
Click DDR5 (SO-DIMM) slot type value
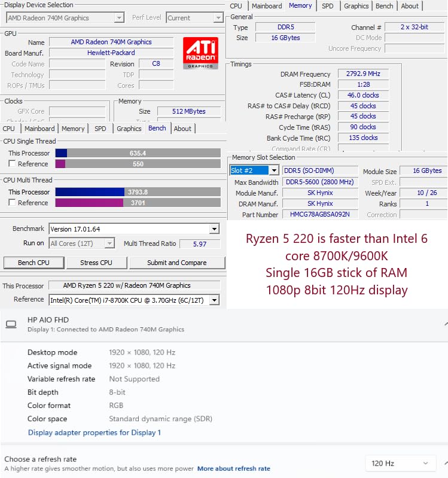pos(320,171)
